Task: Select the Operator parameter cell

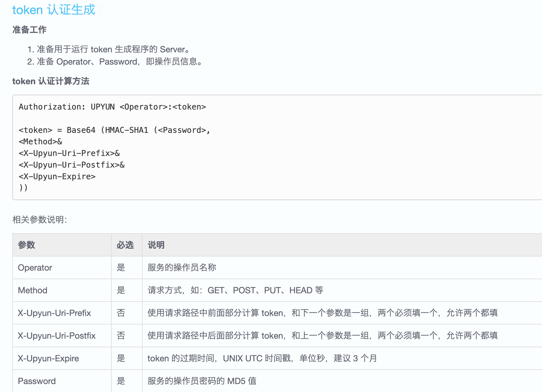Action: tap(35, 268)
